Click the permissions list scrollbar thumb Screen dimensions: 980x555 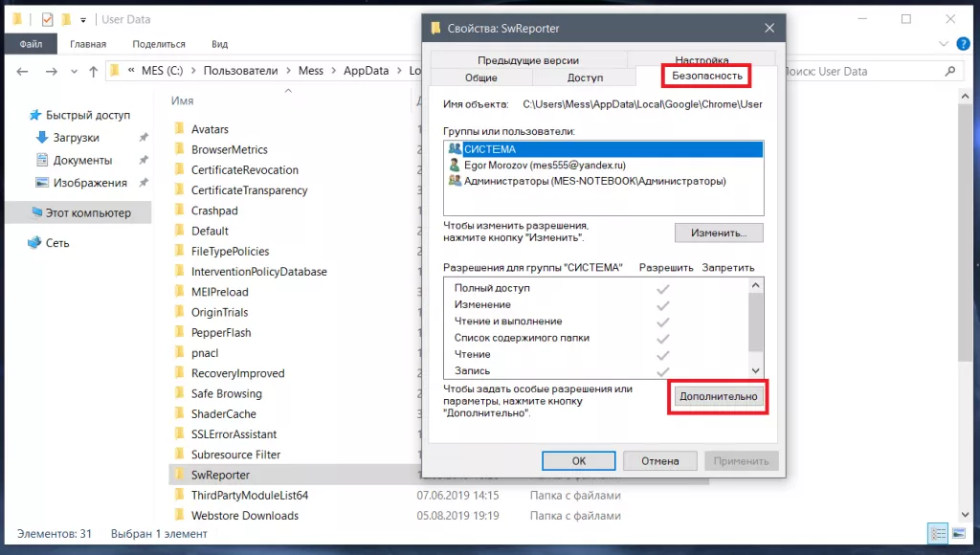[x=755, y=322]
